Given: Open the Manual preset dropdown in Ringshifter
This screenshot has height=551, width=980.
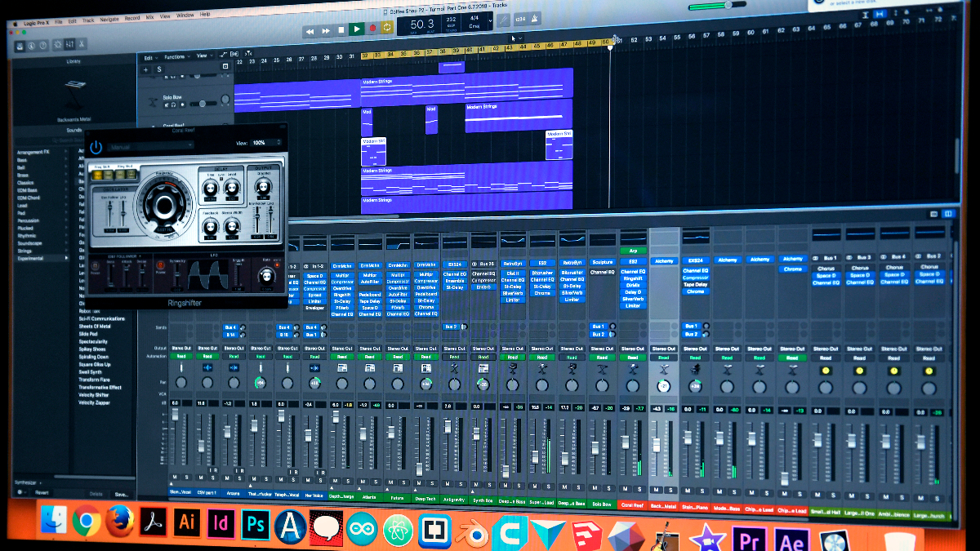Looking at the screenshot, I should [x=151, y=147].
